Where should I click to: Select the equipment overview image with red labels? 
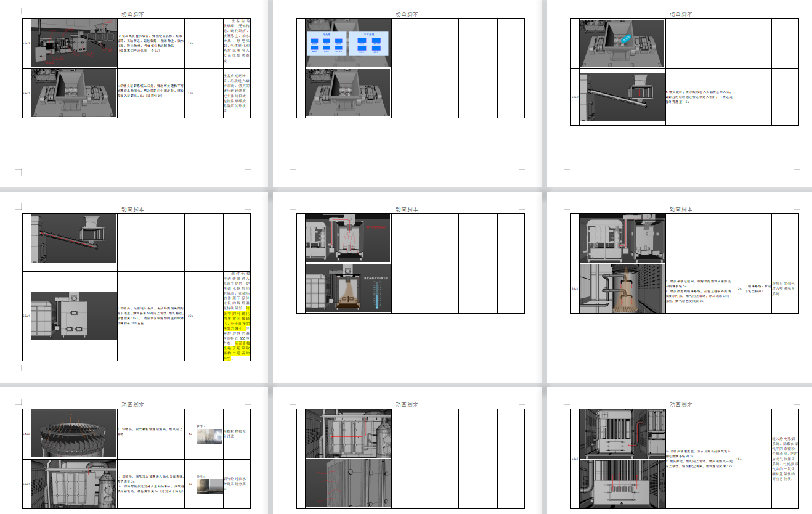[x=74, y=42]
